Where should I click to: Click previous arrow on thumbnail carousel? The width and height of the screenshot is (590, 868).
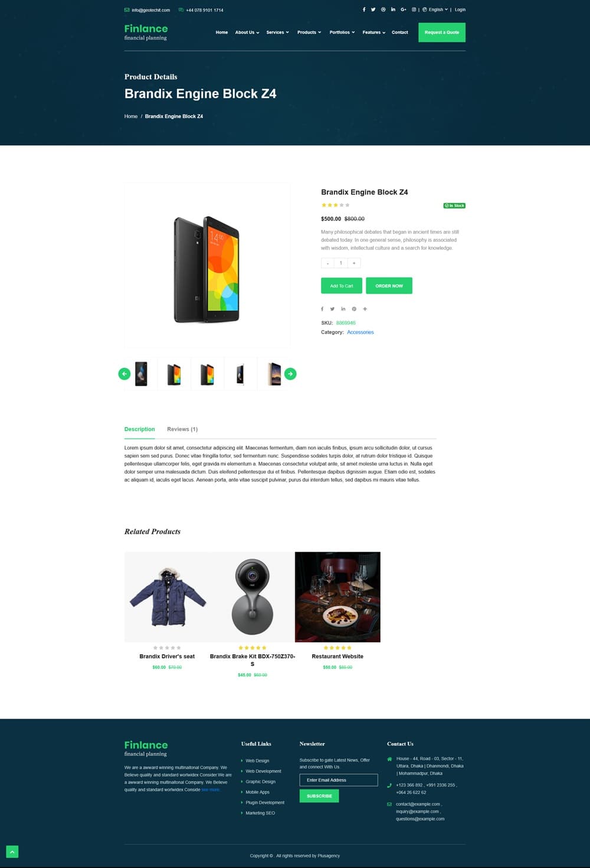coord(124,374)
